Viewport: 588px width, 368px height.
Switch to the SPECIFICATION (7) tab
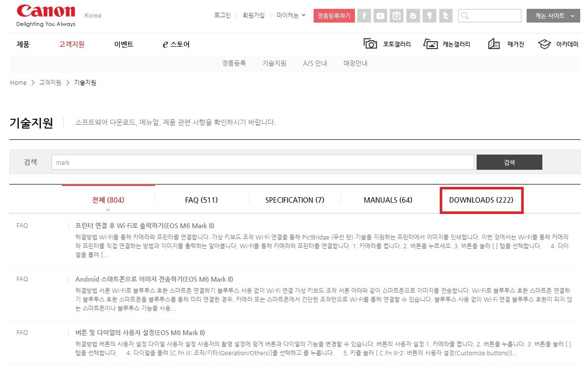click(295, 200)
